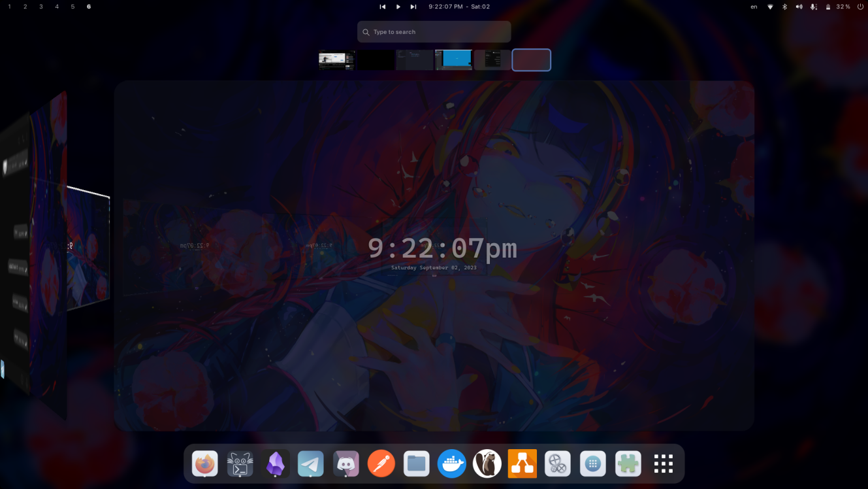Switch to workspace 3 in top bar
The image size is (868, 489).
(40, 7)
